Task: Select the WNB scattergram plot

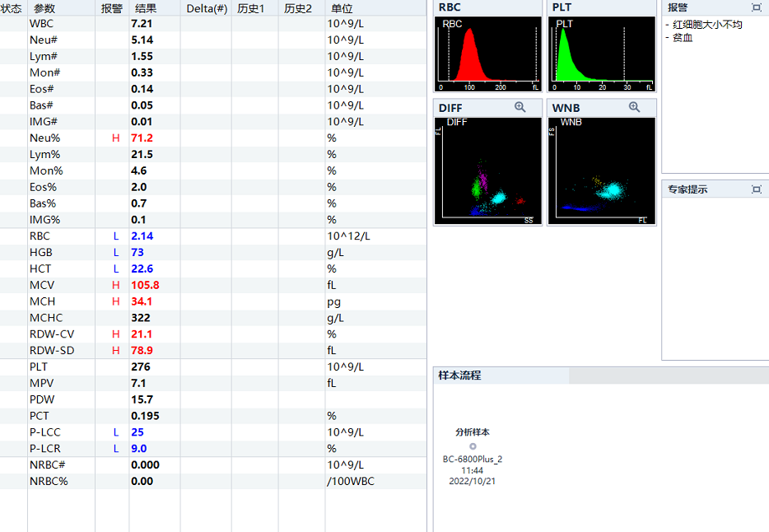Action: click(x=601, y=170)
